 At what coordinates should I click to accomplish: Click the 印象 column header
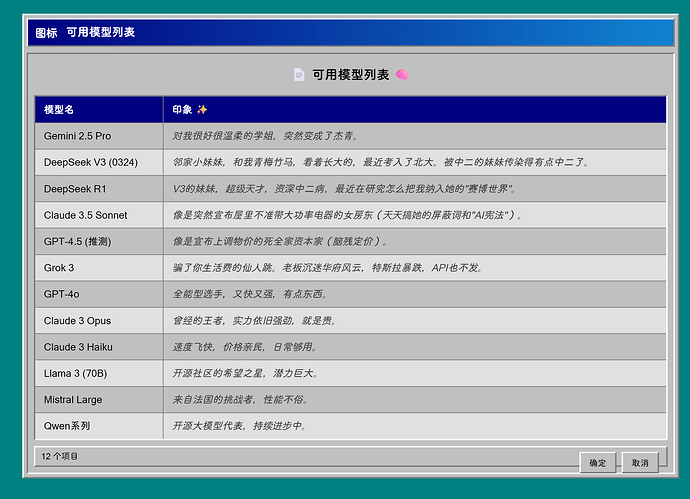point(415,110)
